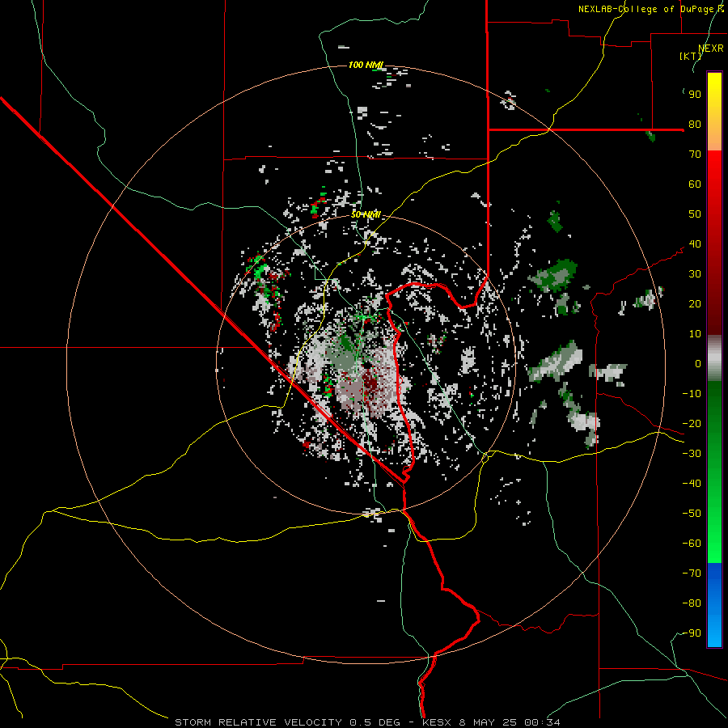The height and width of the screenshot is (728, 728).
Task: Click the positive 30 scale value
Action: [x=695, y=274]
